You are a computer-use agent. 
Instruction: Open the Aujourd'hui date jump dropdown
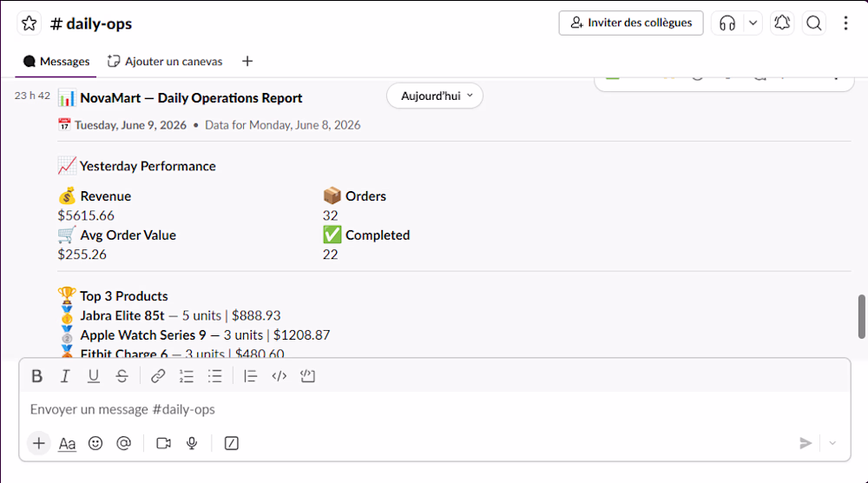435,96
